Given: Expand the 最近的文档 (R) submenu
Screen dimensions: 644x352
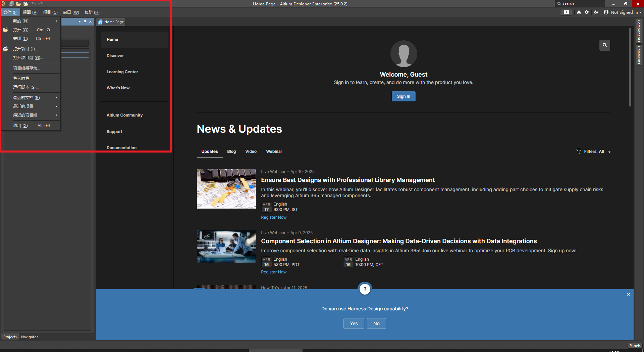Looking at the screenshot, I should point(31,98).
